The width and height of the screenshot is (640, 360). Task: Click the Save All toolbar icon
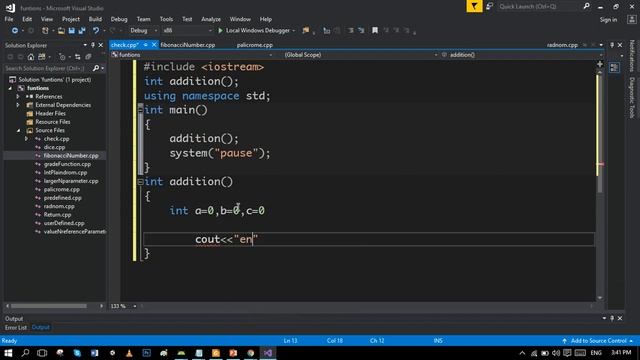pyautogui.click(x=82, y=31)
